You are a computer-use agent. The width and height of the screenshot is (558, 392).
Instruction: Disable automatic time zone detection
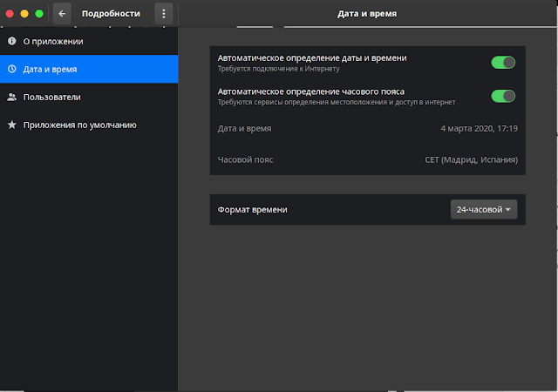click(503, 97)
